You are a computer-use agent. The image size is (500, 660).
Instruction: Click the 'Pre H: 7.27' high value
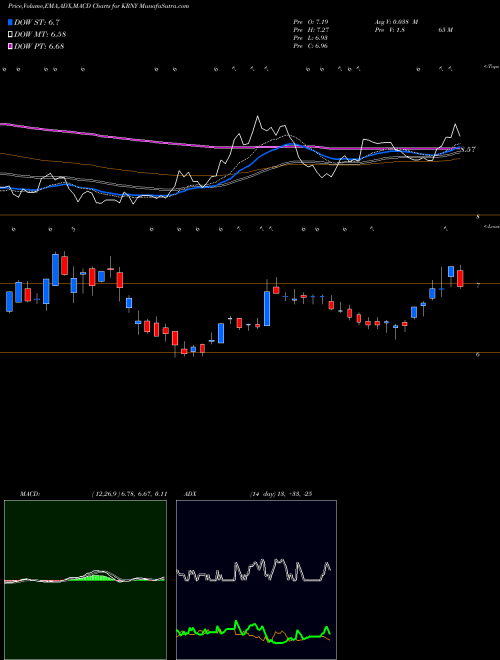(311, 30)
